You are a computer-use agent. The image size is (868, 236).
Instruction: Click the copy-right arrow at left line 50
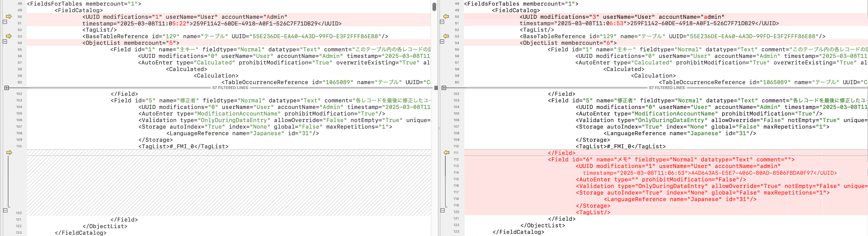9,17
